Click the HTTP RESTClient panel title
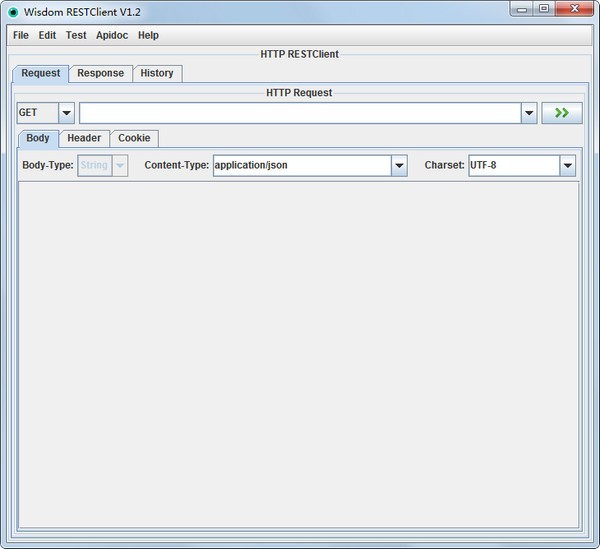 click(x=300, y=54)
